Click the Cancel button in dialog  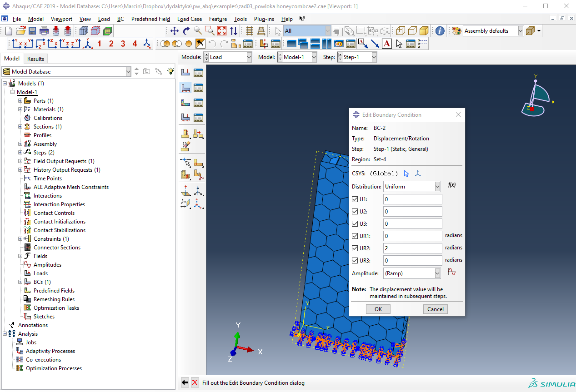[435, 309]
